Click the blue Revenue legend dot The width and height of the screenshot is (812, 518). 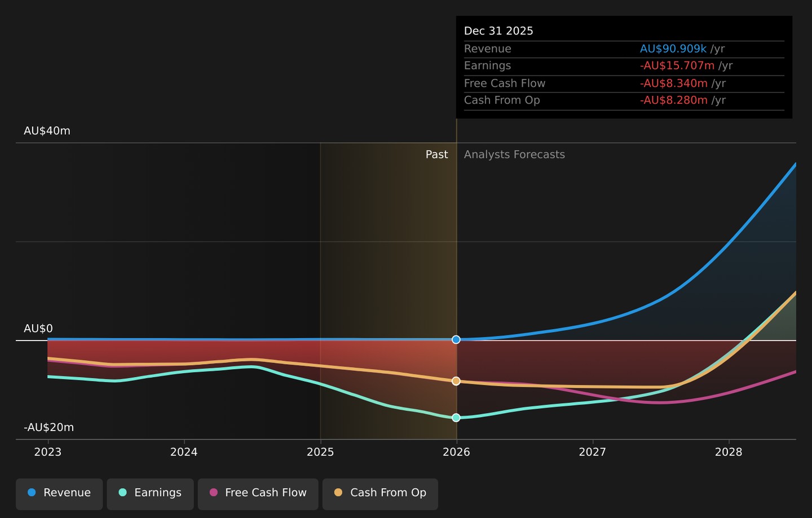(x=32, y=493)
